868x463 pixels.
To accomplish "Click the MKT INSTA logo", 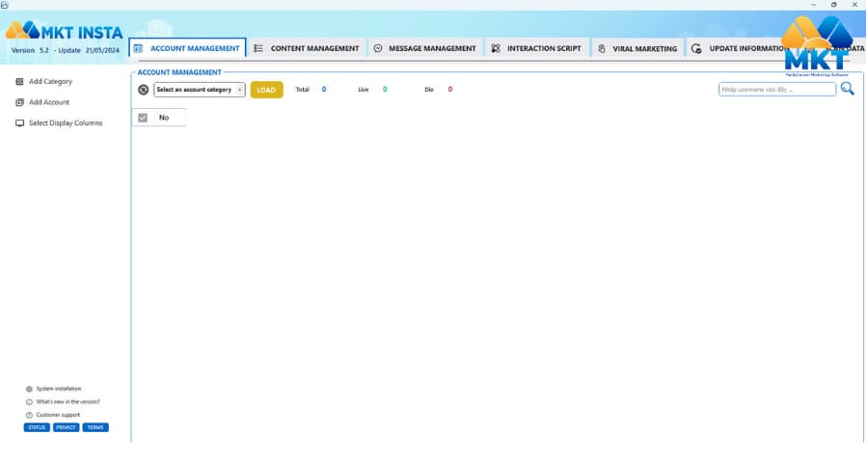I will pos(65,31).
